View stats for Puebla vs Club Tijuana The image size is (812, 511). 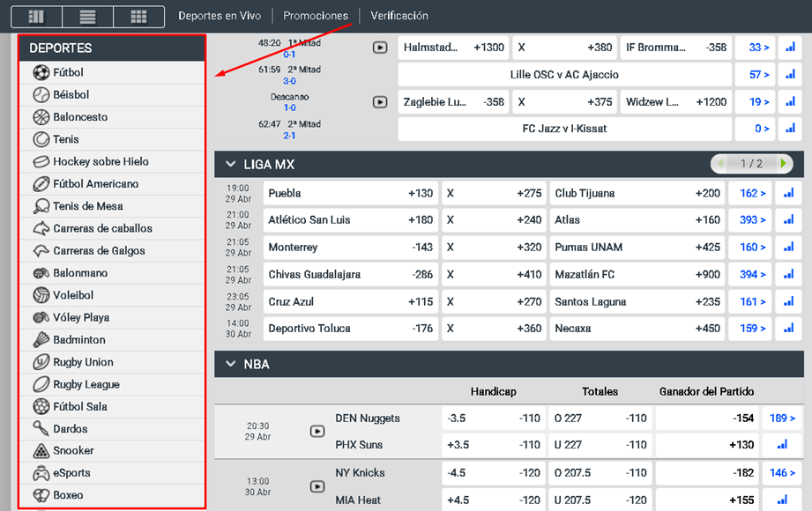point(789,193)
